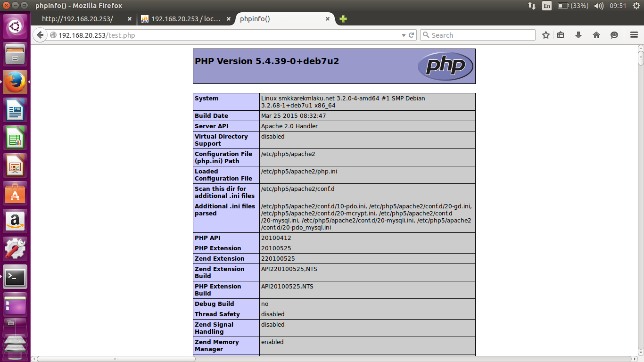644x362 pixels.
Task: Bookmark this page with star icon
Action: pyautogui.click(x=546, y=35)
